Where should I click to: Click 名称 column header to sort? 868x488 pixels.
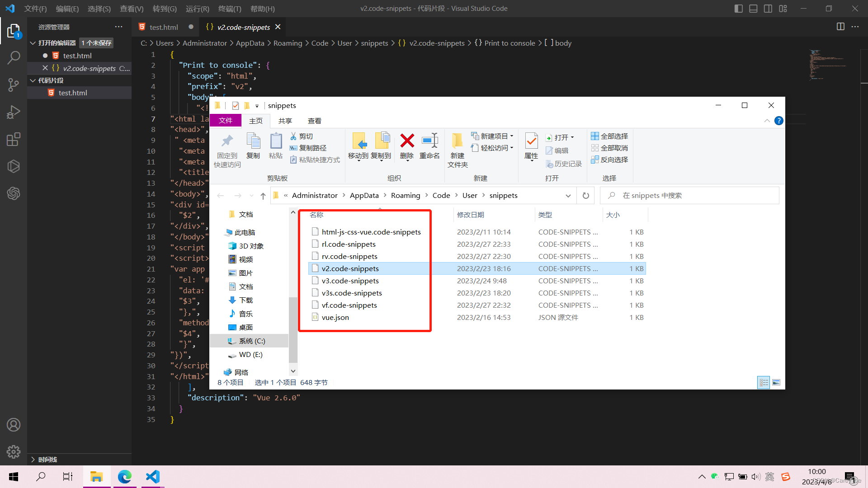pos(316,215)
